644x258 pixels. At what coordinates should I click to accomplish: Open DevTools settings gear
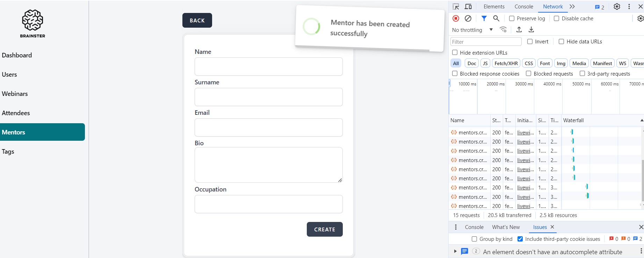(x=617, y=7)
